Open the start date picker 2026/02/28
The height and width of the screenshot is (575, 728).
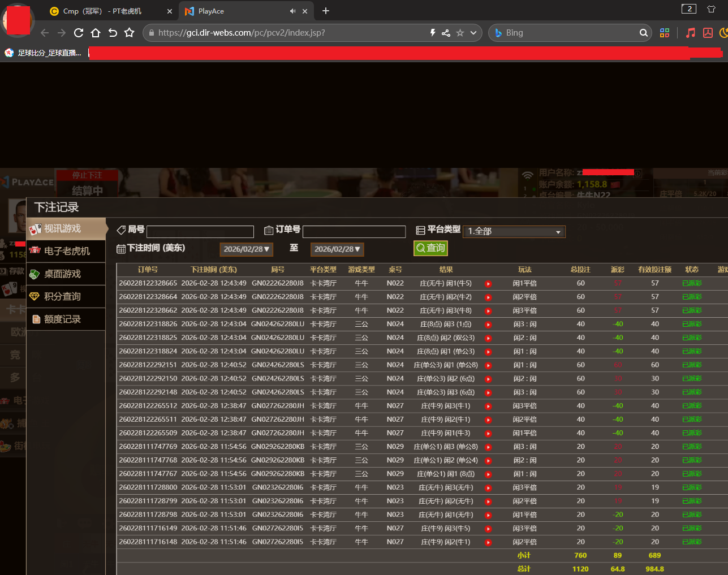click(x=246, y=249)
